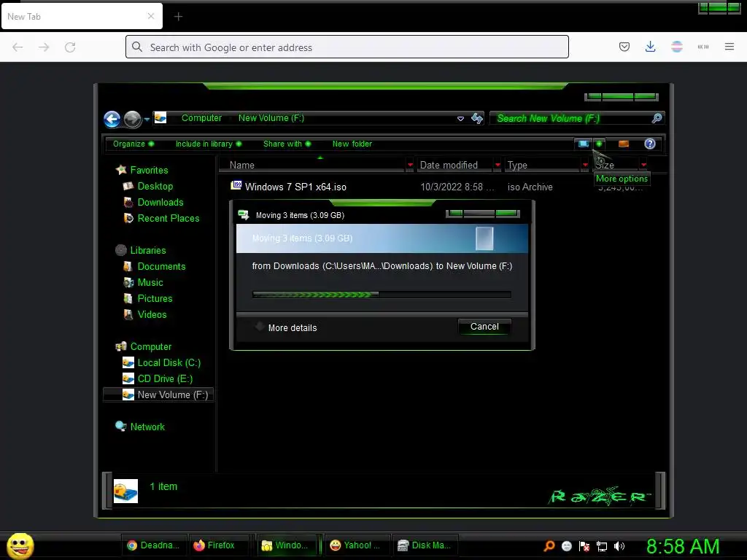Switch to Disk Ma... taskbar button

click(x=425, y=545)
